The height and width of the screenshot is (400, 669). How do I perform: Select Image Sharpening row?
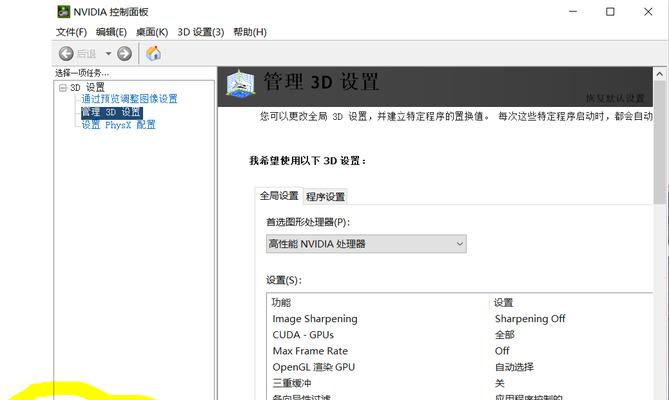315,319
